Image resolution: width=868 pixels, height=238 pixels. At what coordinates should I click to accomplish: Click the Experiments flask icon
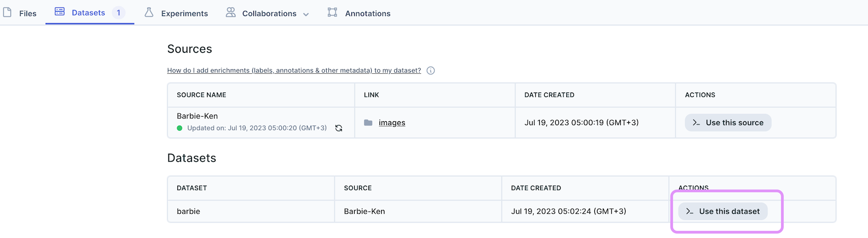coord(149,12)
